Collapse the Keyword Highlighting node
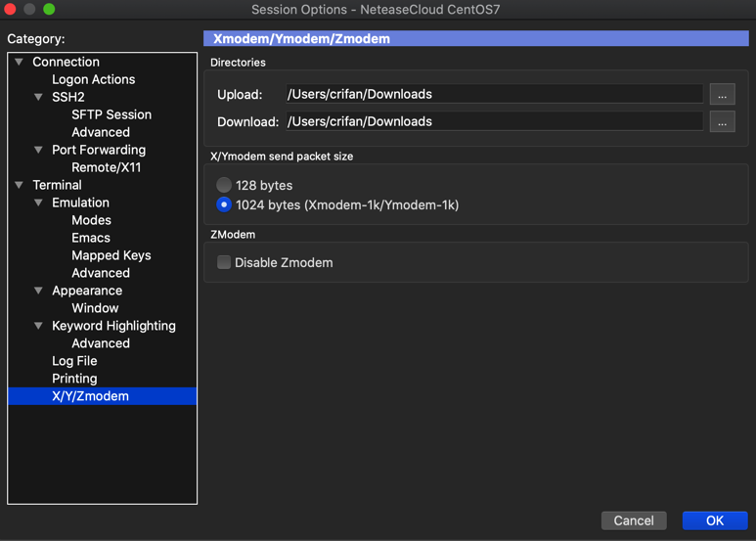Screen dimensions: 756x541 click(38, 326)
